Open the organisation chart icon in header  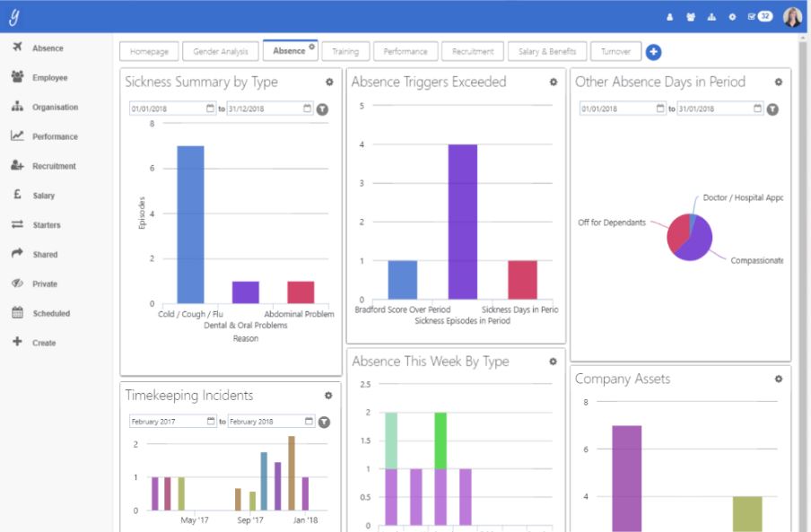711,17
